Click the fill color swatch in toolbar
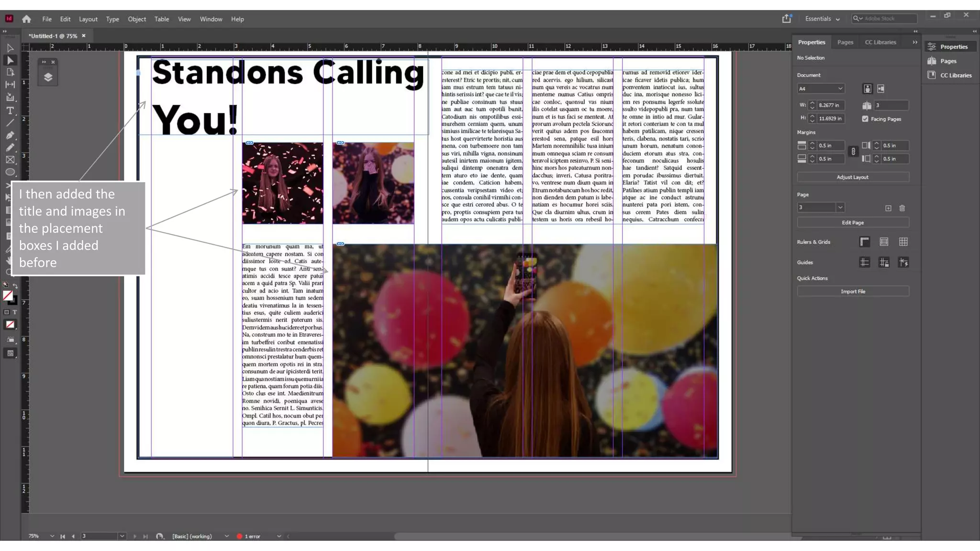The height and width of the screenshot is (551, 980). [8, 296]
